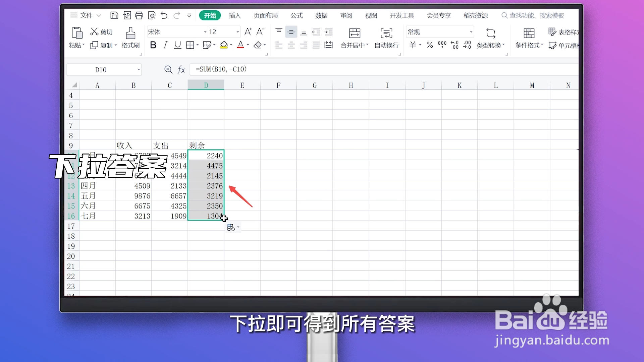The image size is (644, 362).
Task: Click the Undo arrow
Action: pyautogui.click(x=164, y=15)
